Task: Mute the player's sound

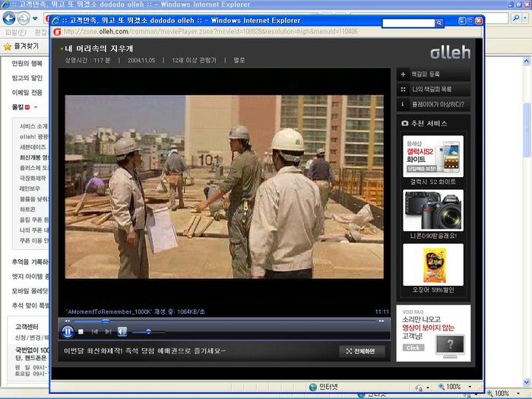Action: tap(122, 331)
